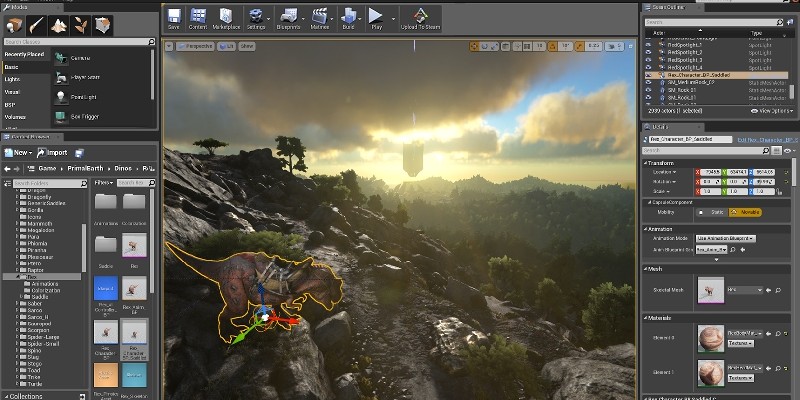Image resolution: width=800 pixels, height=400 pixels.
Task: Click Show button in viewport
Action: pyautogui.click(x=247, y=46)
